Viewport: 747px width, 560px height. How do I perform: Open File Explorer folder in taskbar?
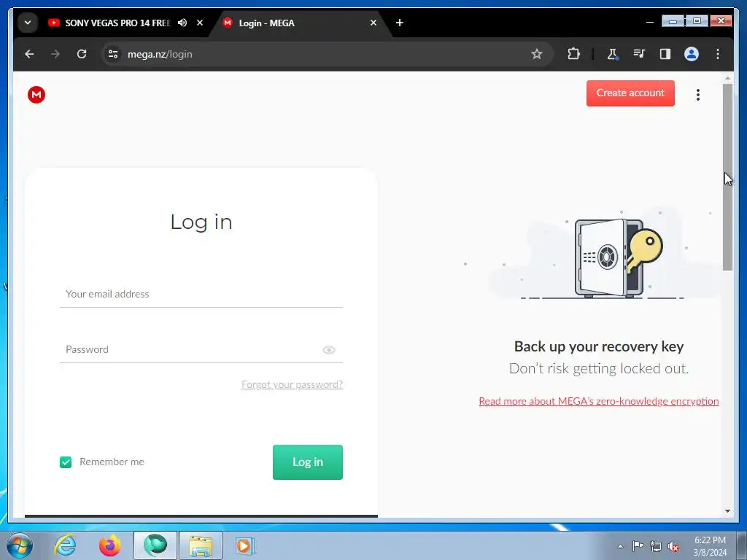(x=201, y=545)
